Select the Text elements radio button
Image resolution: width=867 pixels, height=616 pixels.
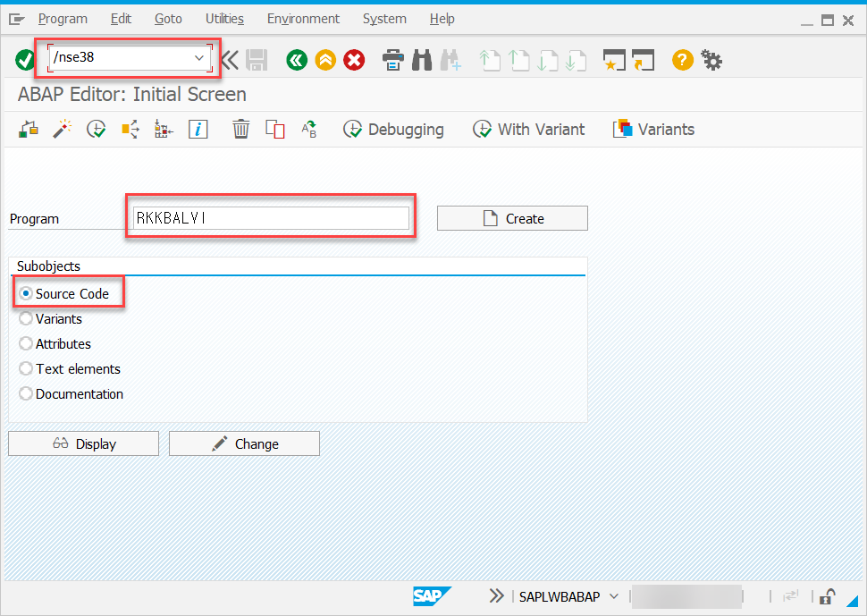(25, 368)
